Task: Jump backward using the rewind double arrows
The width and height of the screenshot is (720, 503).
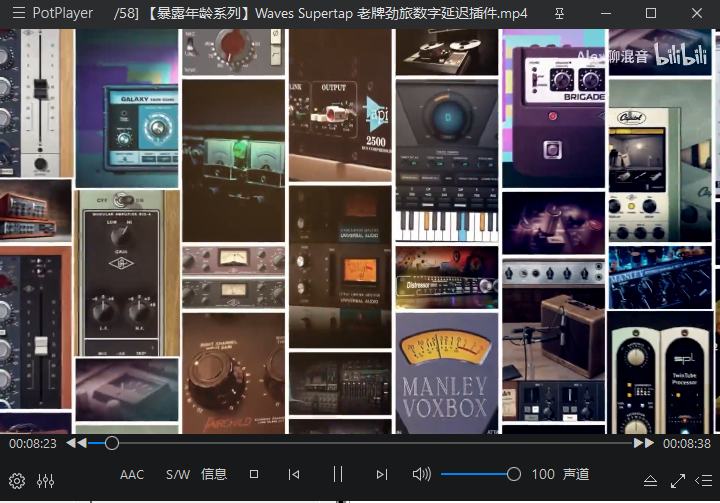Action: (76, 443)
